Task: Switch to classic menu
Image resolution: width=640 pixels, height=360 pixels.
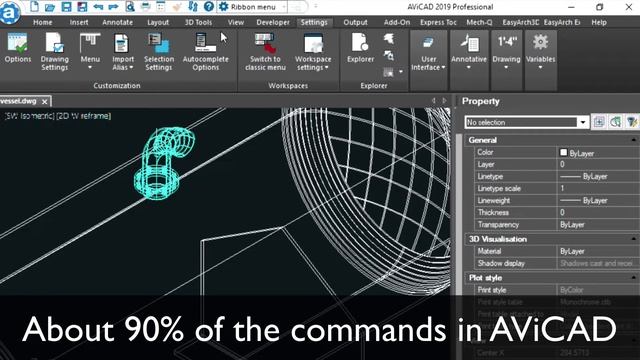Action: [265, 51]
